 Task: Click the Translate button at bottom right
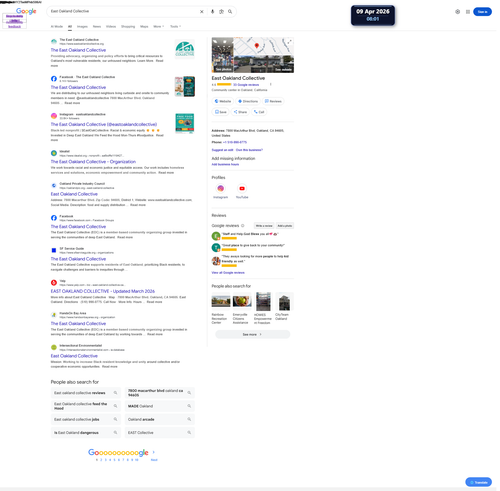click(479, 482)
